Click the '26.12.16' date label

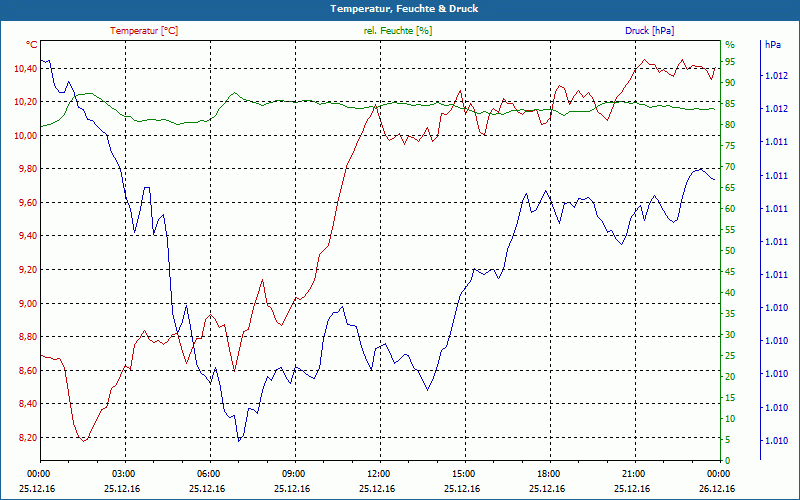(717, 489)
